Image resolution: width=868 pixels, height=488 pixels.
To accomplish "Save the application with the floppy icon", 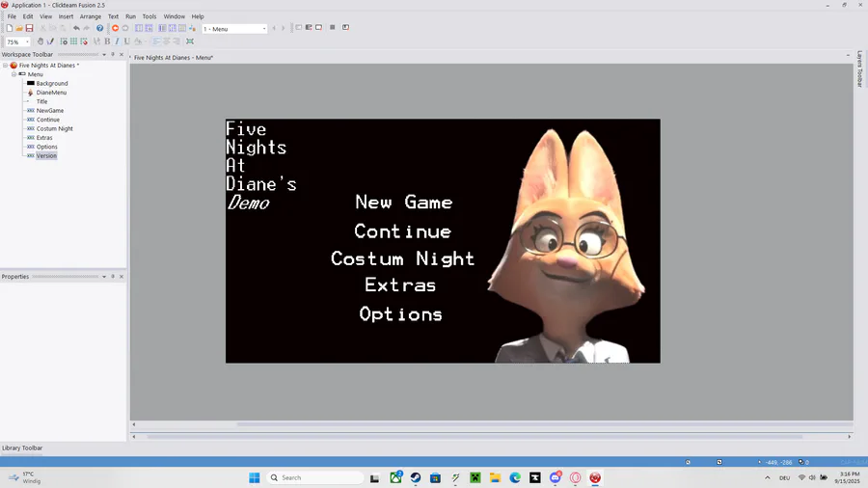I will pyautogui.click(x=29, y=28).
